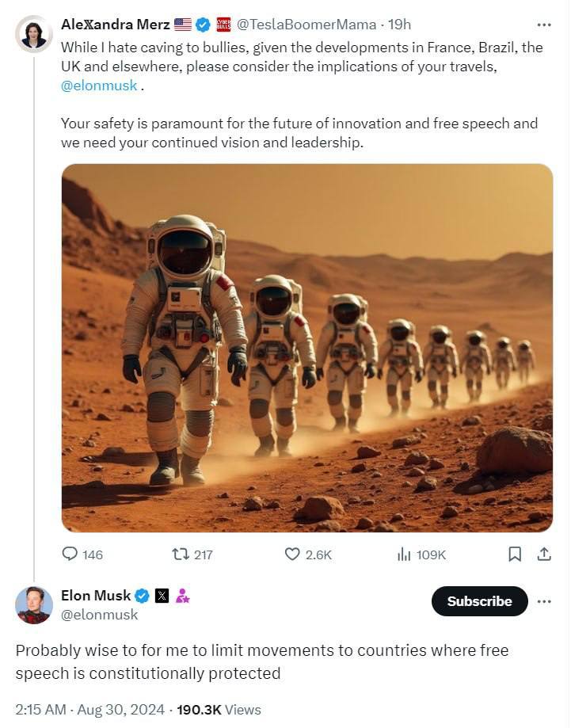Click the reply comment icon
Screen dimensions: 571x728
(71, 555)
